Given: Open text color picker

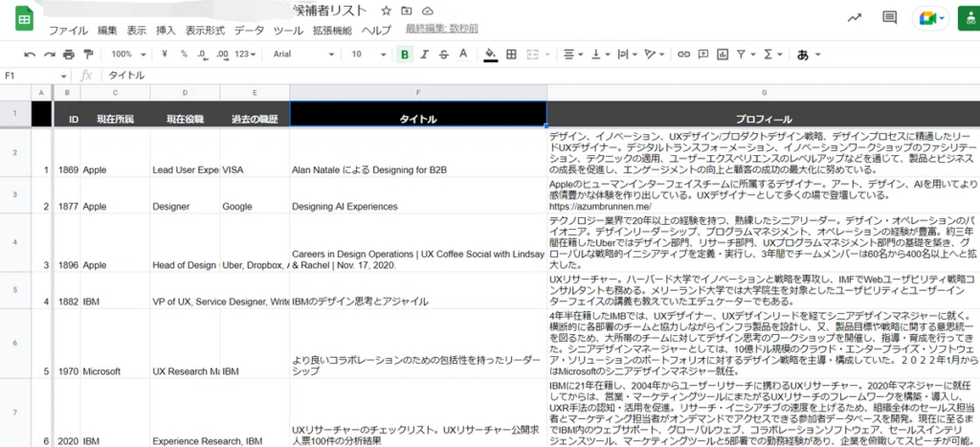Looking at the screenshot, I should [x=463, y=55].
